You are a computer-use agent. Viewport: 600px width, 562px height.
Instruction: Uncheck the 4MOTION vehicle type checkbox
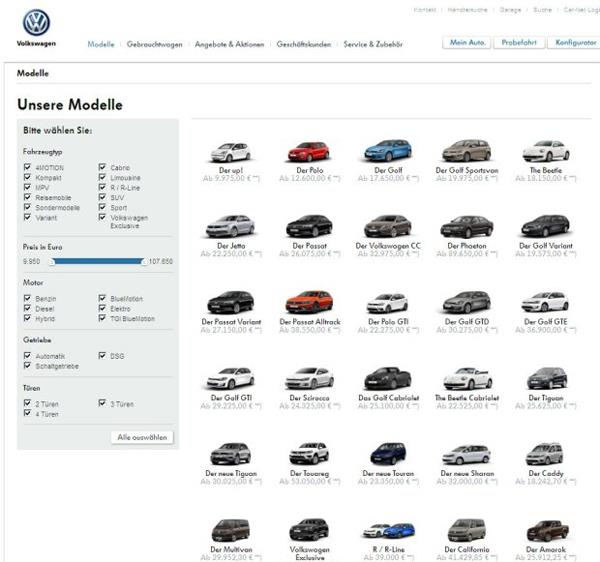pyautogui.click(x=27, y=167)
